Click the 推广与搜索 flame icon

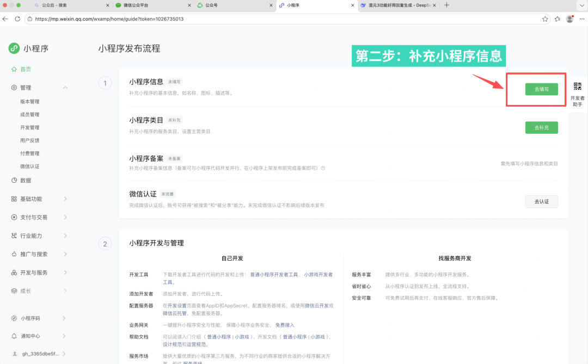click(x=14, y=254)
